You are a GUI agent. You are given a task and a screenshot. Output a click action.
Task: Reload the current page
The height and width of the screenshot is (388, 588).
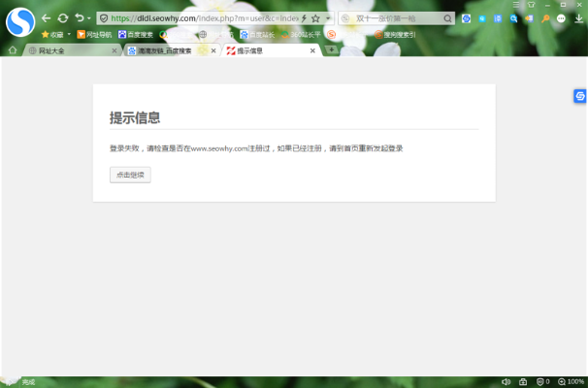coord(63,18)
